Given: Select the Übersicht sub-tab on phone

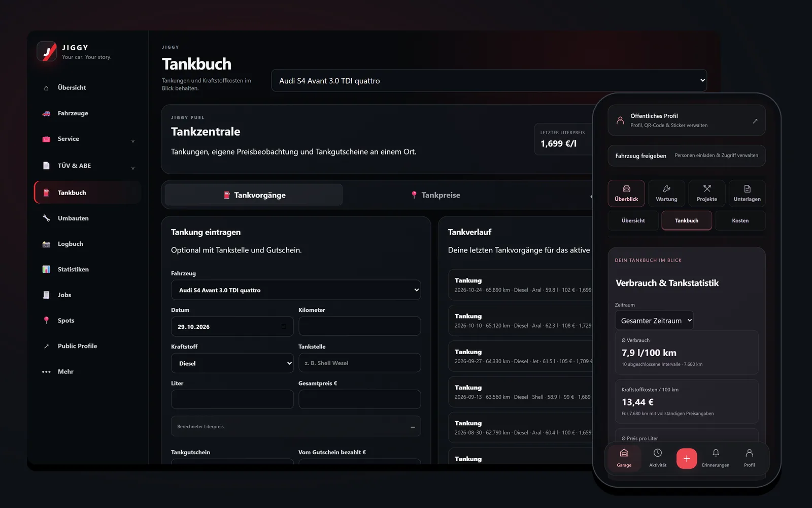Looking at the screenshot, I should click(633, 220).
